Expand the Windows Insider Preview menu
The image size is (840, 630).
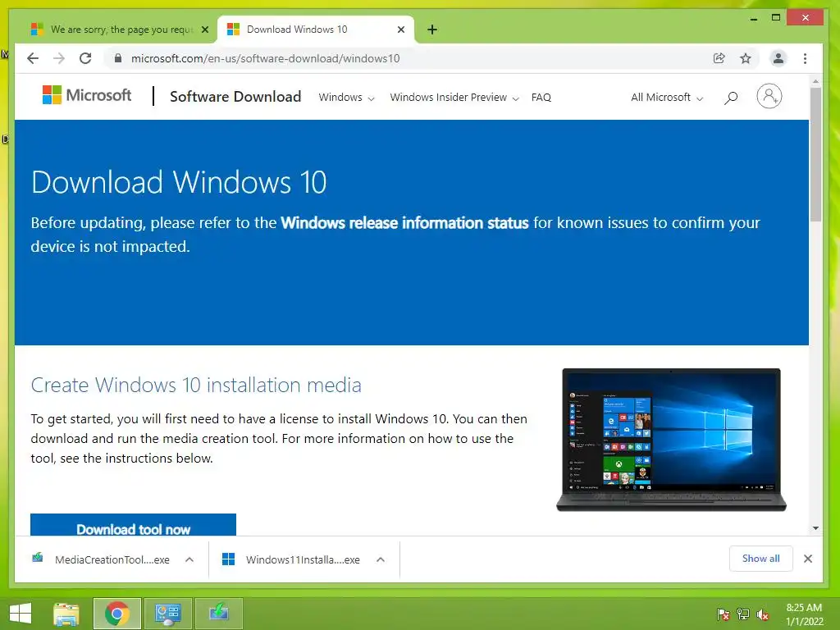[x=454, y=97]
